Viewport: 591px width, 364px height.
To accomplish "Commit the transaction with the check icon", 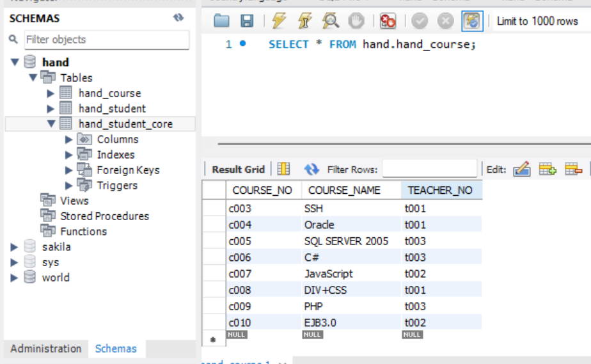I will (420, 20).
